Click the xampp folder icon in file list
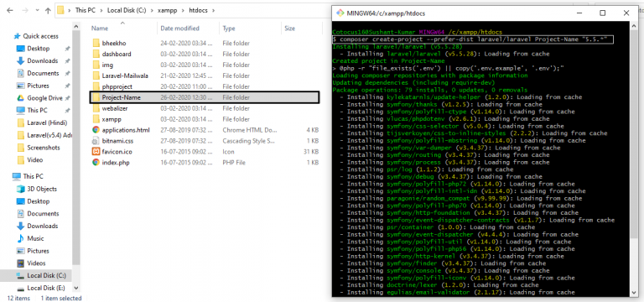 [96, 119]
